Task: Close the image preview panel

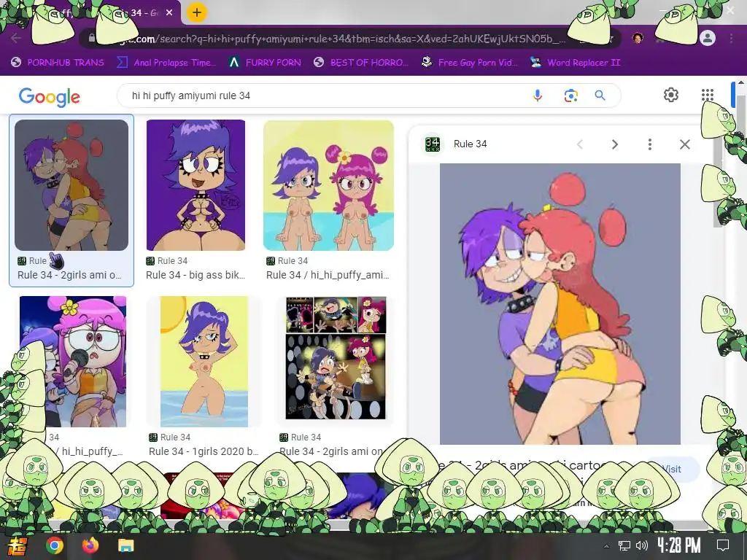Action: [x=684, y=144]
